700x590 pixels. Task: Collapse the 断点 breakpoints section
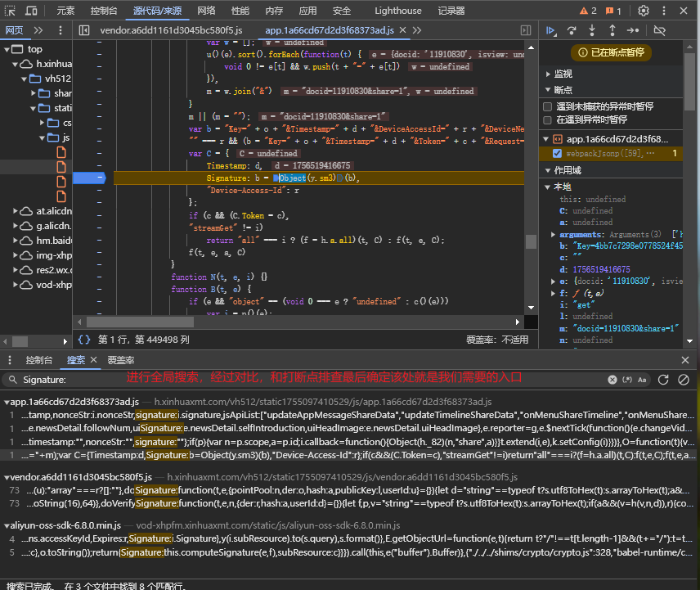(548, 90)
